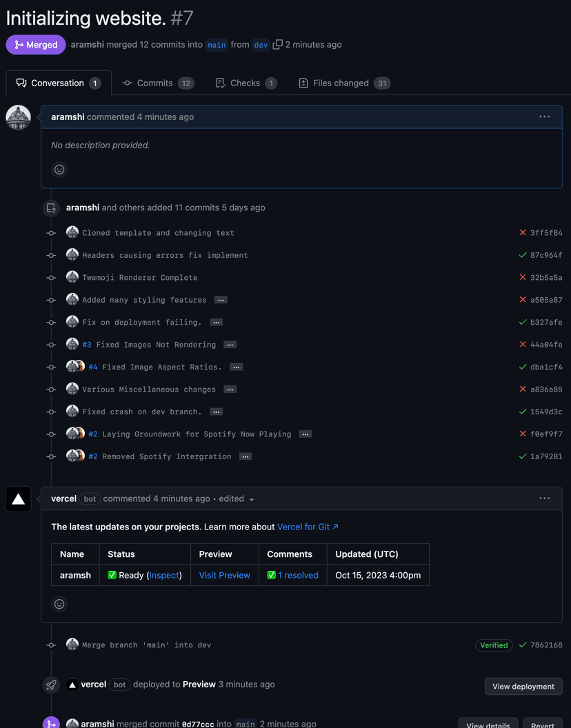Click the Verified badge on merge commit

pos(494,645)
